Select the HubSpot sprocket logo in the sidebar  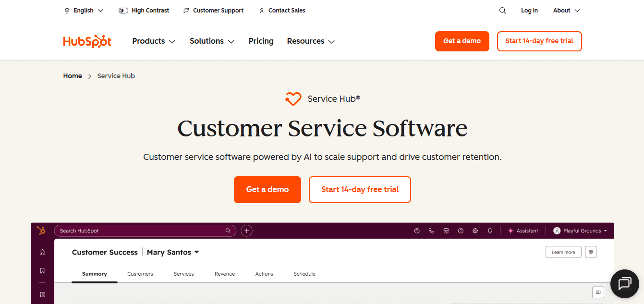click(41, 231)
